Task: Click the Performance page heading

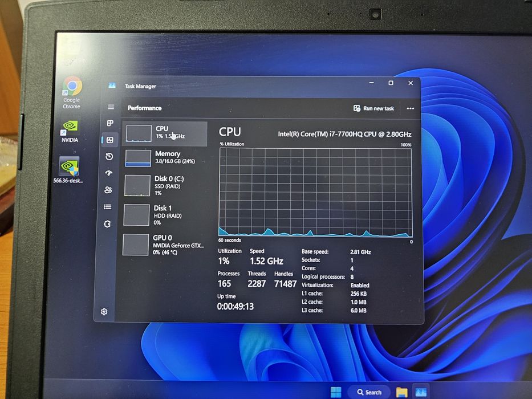Action: tap(144, 108)
